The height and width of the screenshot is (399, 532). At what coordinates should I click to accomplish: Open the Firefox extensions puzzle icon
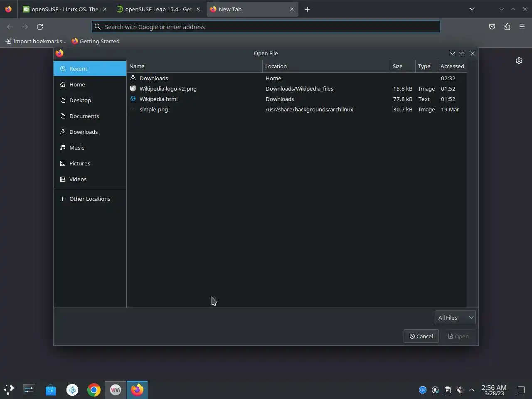coord(507,27)
